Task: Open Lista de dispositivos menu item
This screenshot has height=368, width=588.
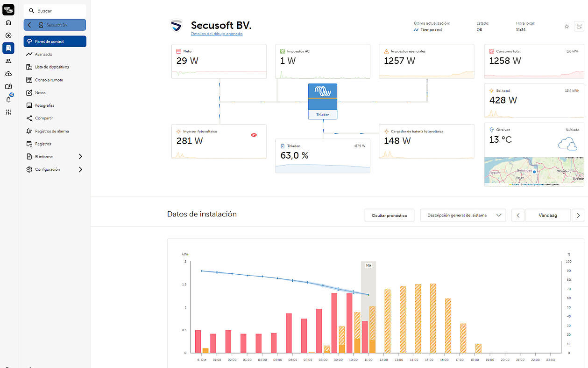Action: [51, 67]
